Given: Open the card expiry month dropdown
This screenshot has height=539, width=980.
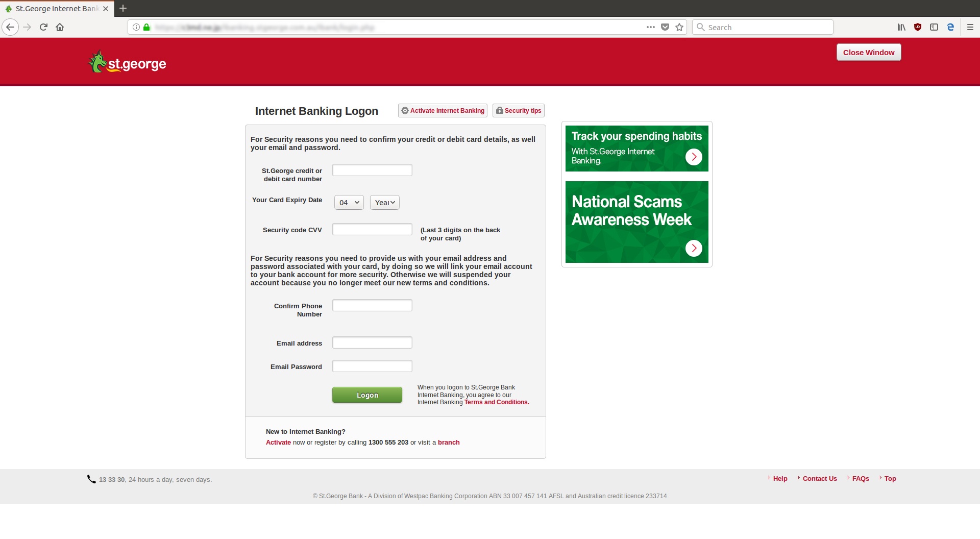Looking at the screenshot, I should (349, 202).
